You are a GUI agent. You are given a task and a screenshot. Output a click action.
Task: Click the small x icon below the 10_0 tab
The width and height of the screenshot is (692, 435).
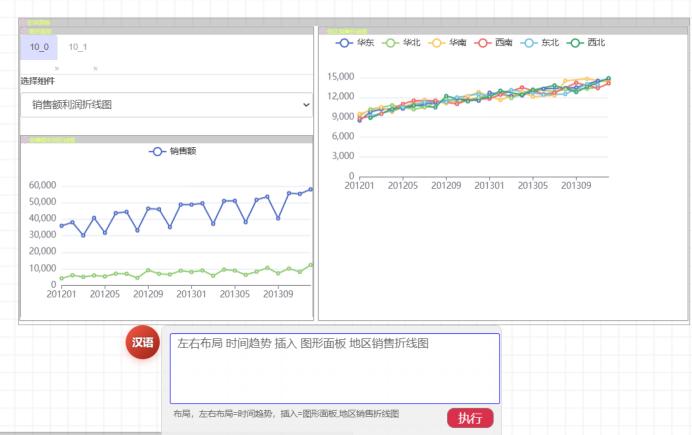pos(57,68)
